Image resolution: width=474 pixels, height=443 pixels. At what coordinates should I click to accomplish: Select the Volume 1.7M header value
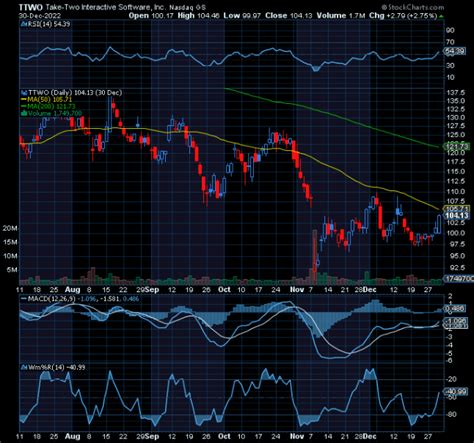click(341, 16)
